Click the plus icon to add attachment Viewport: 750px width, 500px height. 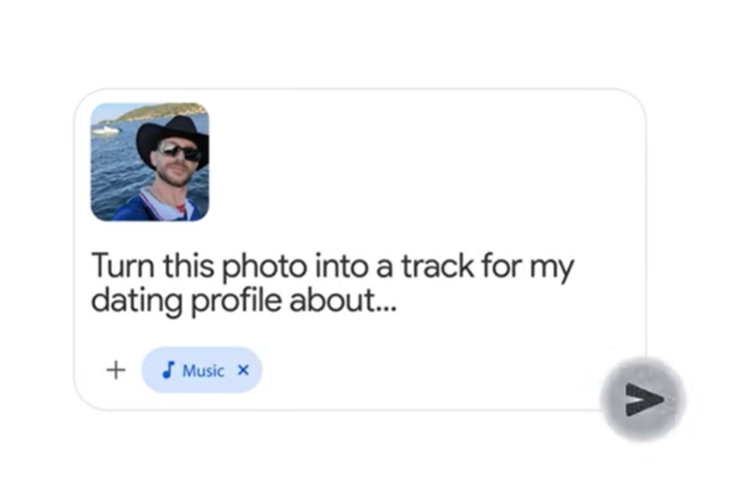click(x=116, y=370)
